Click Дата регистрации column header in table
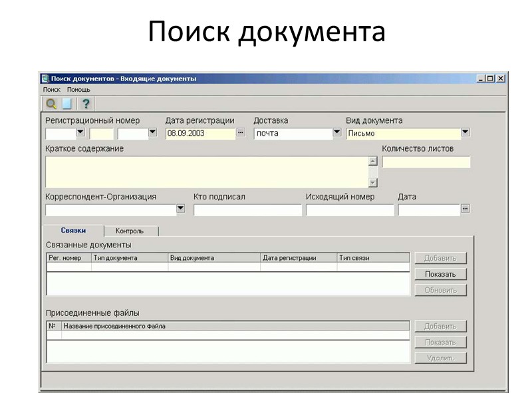 pos(299,258)
